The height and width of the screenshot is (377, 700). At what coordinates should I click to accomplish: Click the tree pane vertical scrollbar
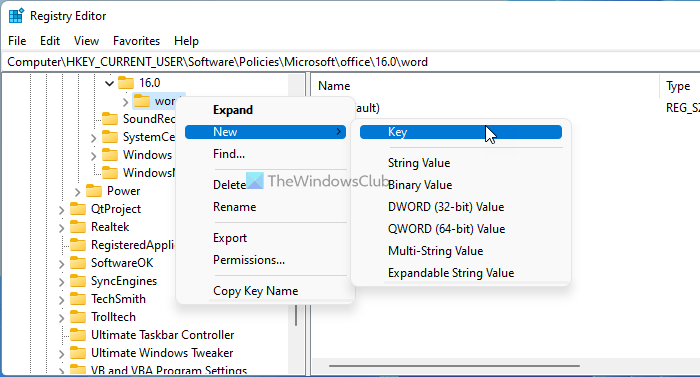[296, 315]
